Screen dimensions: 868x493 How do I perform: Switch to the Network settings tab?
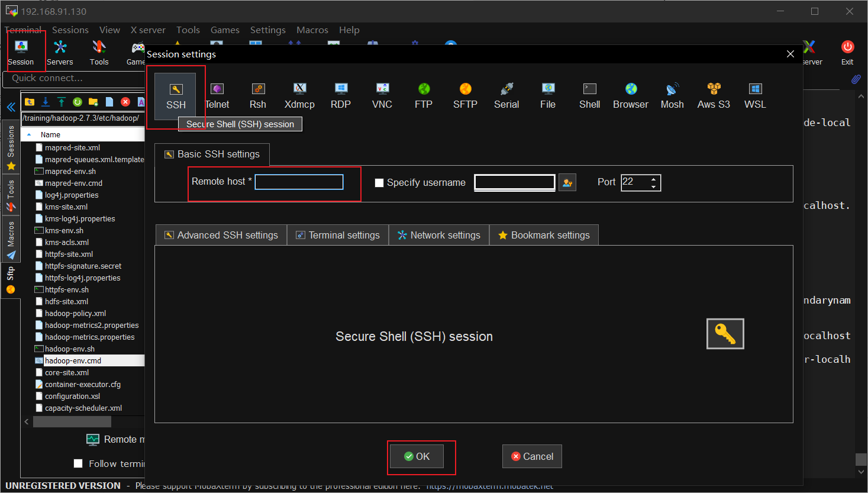[x=439, y=235]
